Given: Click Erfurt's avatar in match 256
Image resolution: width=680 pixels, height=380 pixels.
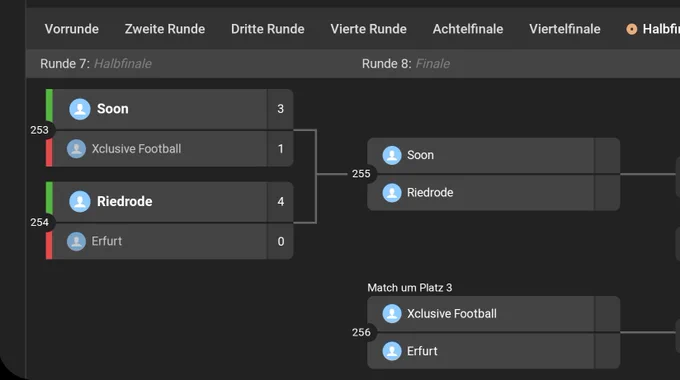Looking at the screenshot, I should [x=392, y=351].
